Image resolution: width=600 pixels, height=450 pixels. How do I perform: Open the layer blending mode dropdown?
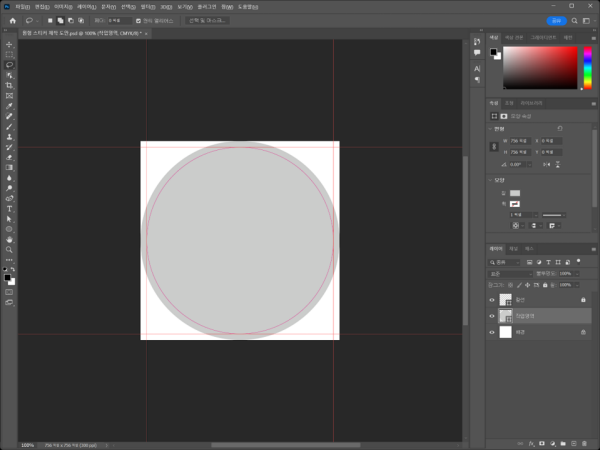click(x=508, y=272)
